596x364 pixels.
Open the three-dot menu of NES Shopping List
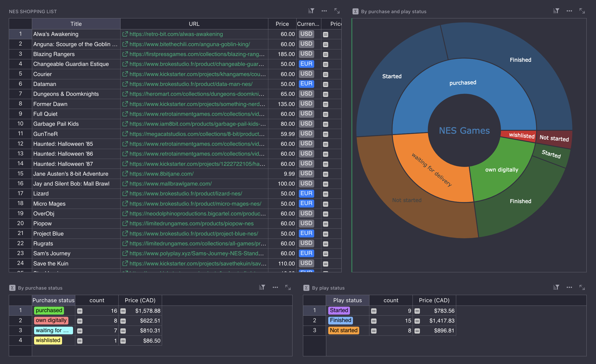[x=324, y=11]
